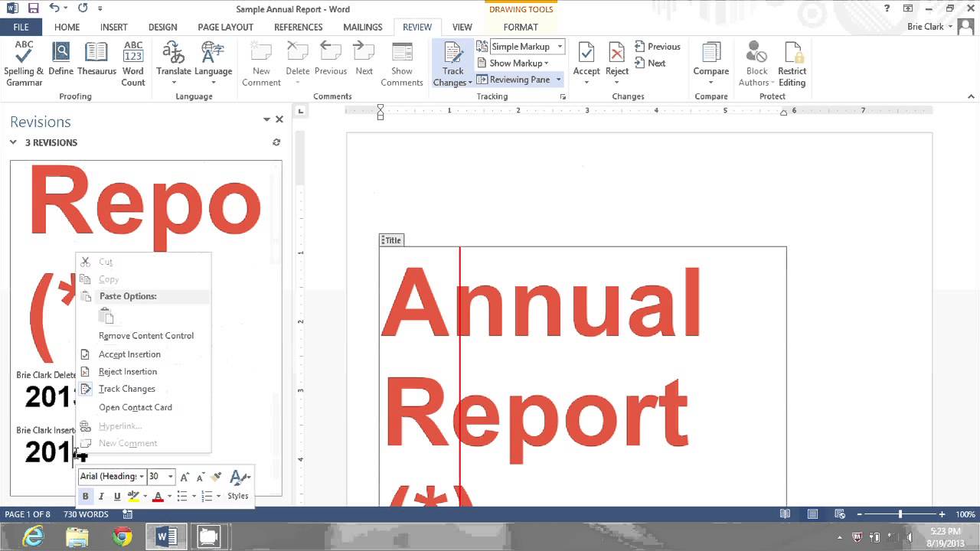Viewport: 980px width, 551px height.
Task: Switch to Web Layout view in status bar
Action: point(840,514)
